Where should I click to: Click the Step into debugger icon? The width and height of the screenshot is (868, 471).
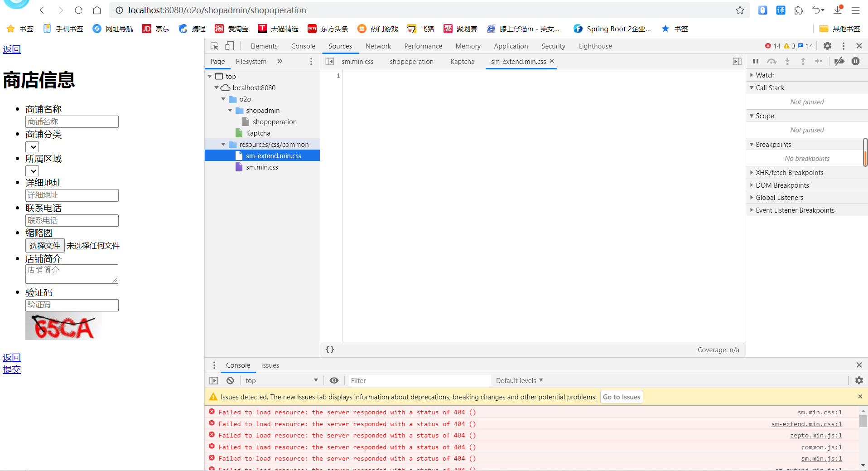[787, 61]
